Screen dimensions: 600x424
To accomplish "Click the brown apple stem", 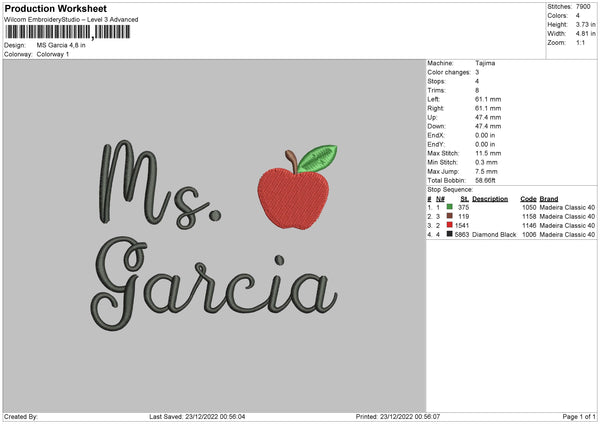I will coord(291,158).
